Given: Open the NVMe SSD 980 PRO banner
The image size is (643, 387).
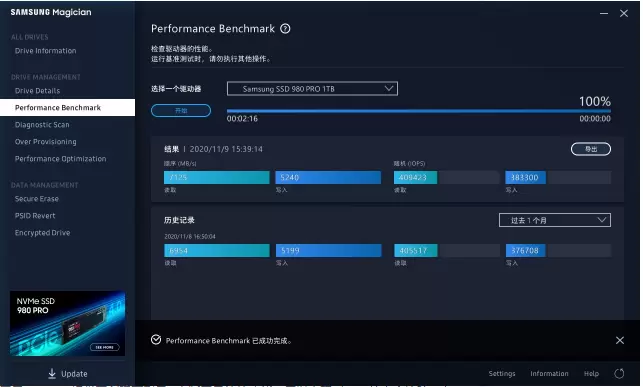Looking at the screenshot, I should [x=67, y=323].
